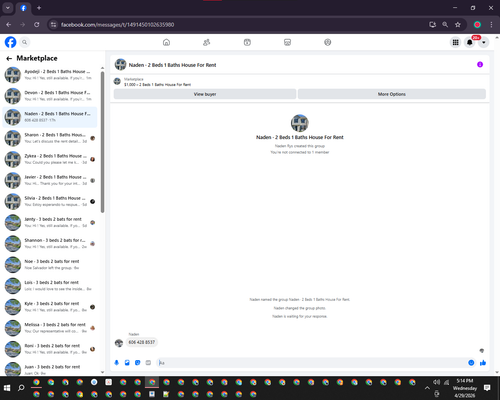
Task: Attach a photo in message composer
Action: click(127, 363)
